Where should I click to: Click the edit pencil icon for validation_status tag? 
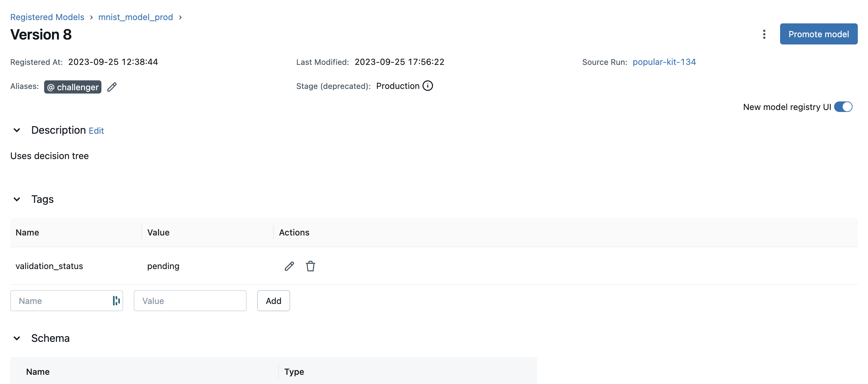point(289,265)
